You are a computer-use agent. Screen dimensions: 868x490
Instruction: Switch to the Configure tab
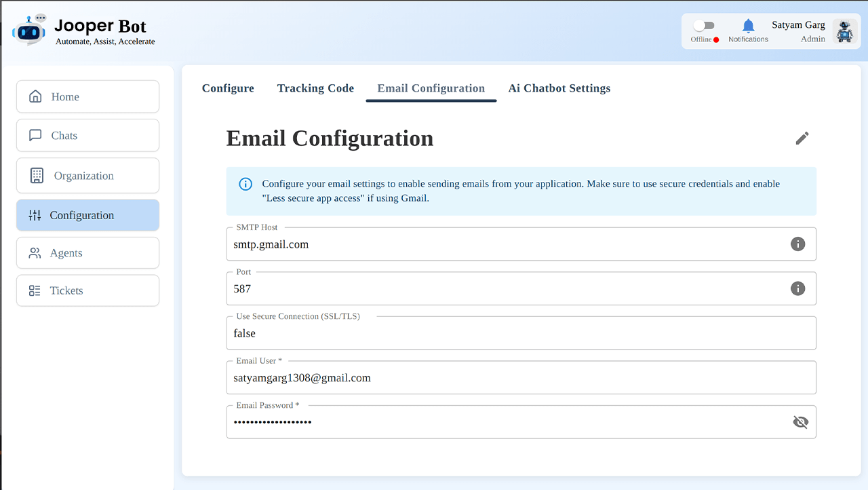click(228, 88)
